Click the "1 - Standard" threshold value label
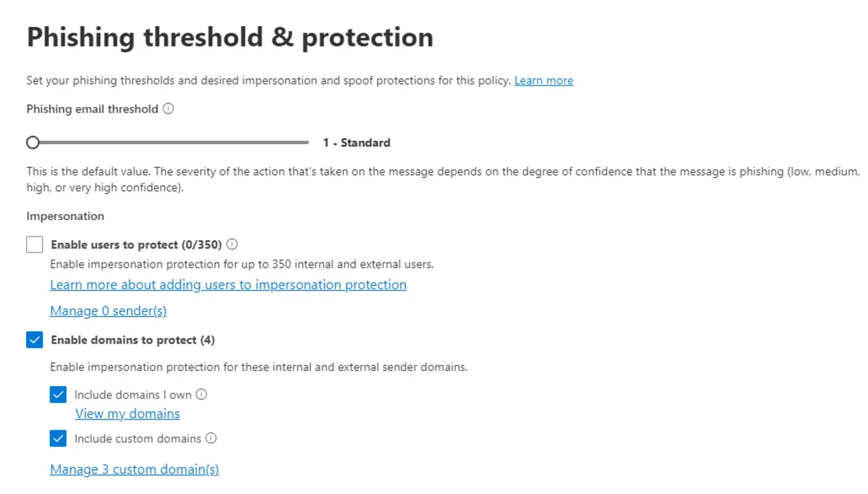The height and width of the screenshot is (494, 868). click(357, 142)
